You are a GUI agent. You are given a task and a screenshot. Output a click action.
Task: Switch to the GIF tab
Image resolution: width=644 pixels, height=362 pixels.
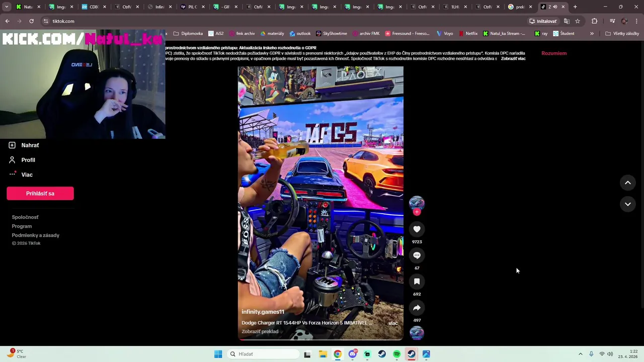tap(225, 7)
